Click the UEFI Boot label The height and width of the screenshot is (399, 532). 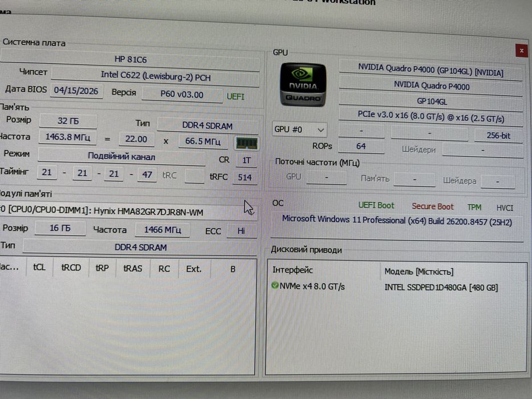coord(376,205)
